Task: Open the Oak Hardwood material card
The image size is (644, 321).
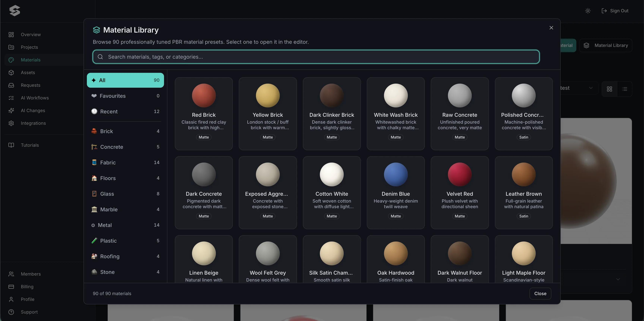Action: click(396, 259)
